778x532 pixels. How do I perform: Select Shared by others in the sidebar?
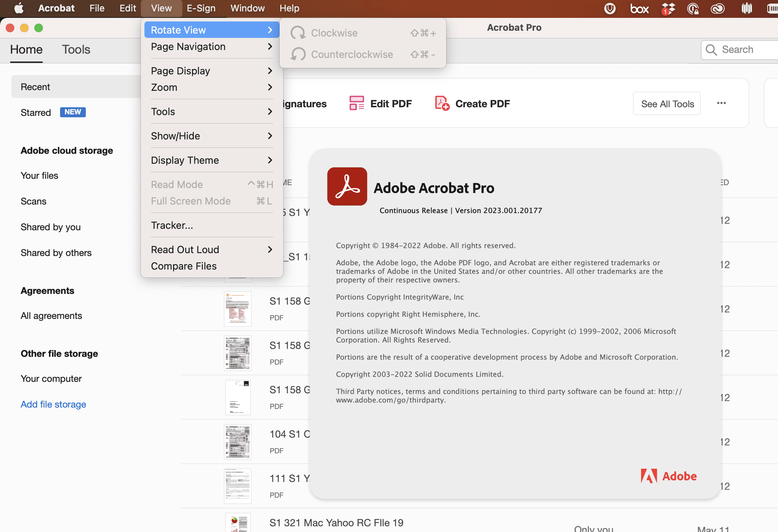coord(56,253)
